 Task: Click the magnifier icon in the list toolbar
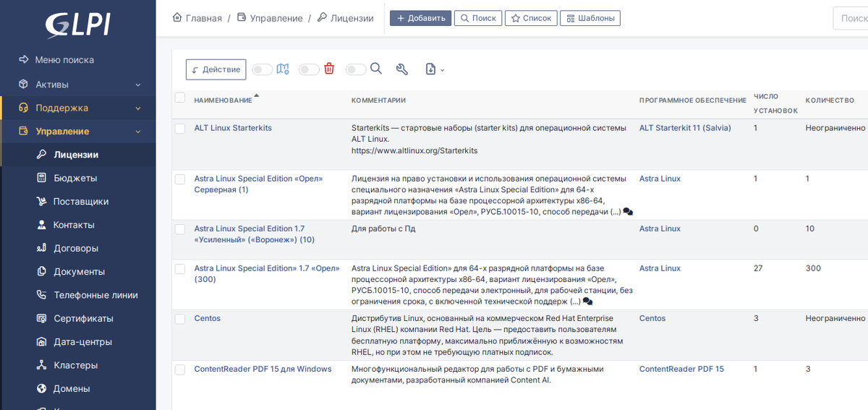coord(376,69)
